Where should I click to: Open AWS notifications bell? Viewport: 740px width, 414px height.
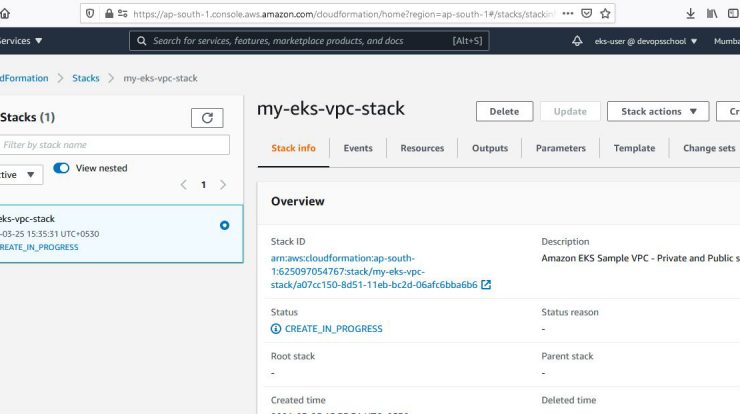pyautogui.click(x=577, y=41)
